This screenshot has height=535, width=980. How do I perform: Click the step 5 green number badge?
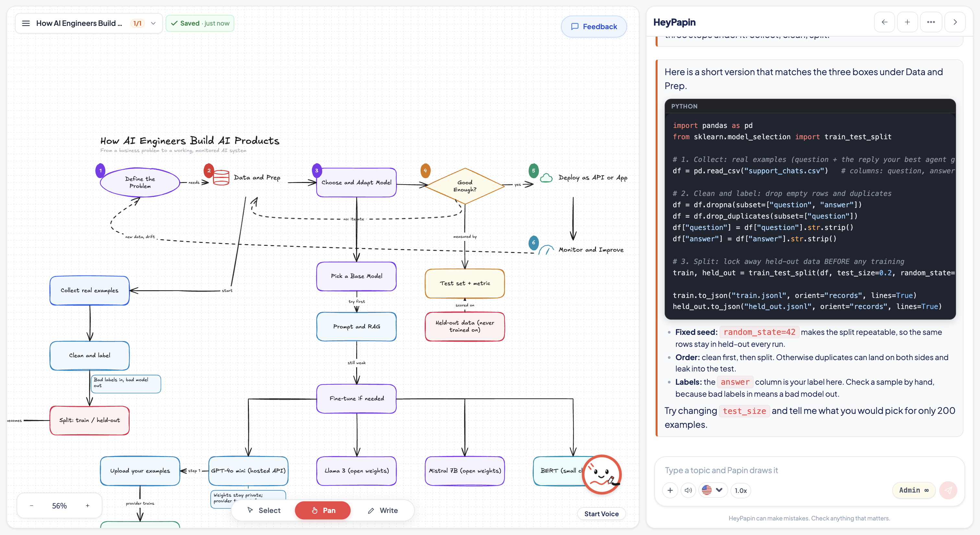tap(534, 171)
